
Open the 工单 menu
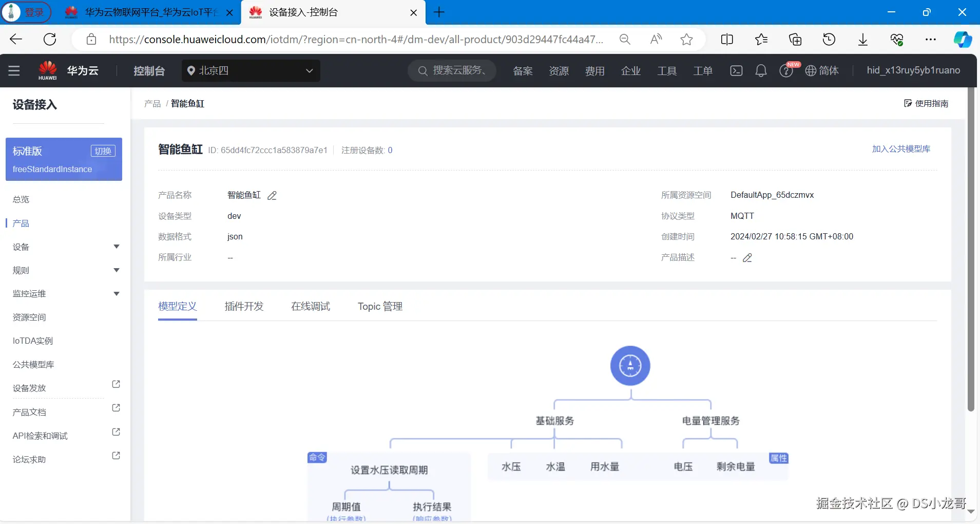703,71
